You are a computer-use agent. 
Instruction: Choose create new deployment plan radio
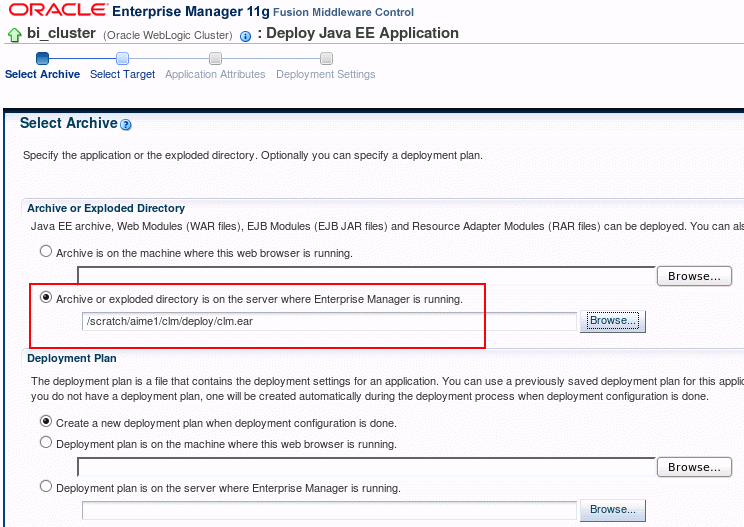[46, 421]
